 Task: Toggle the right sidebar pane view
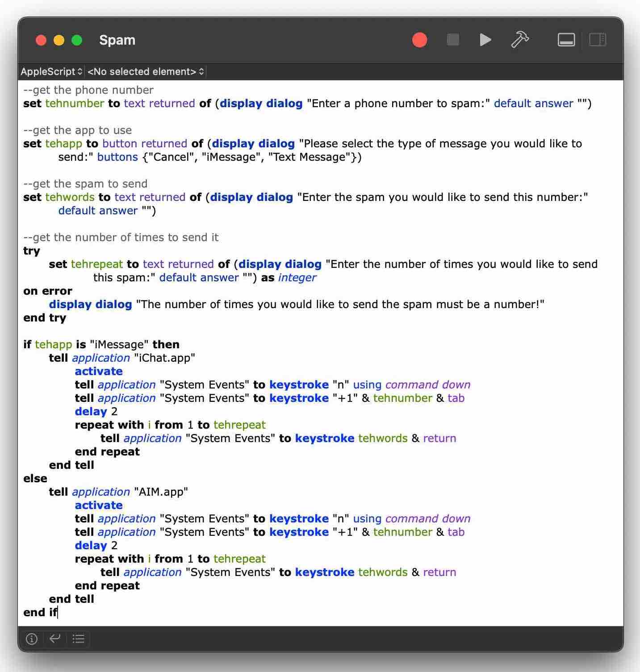click(x=597, y=40)
